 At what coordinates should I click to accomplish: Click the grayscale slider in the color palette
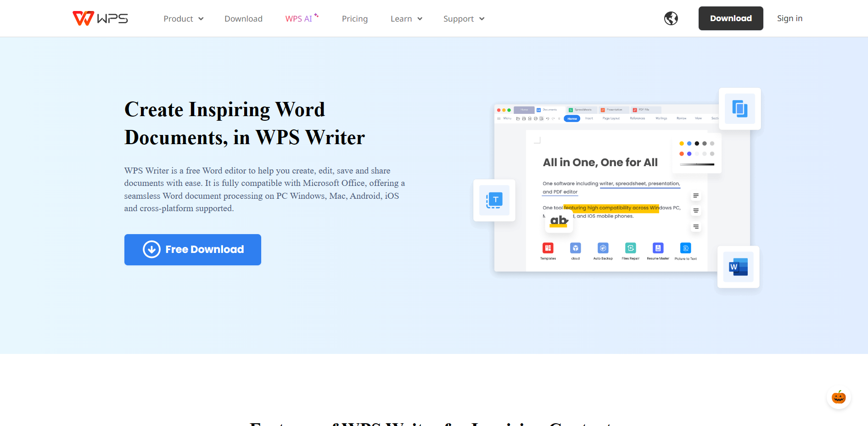click(697, 164)
